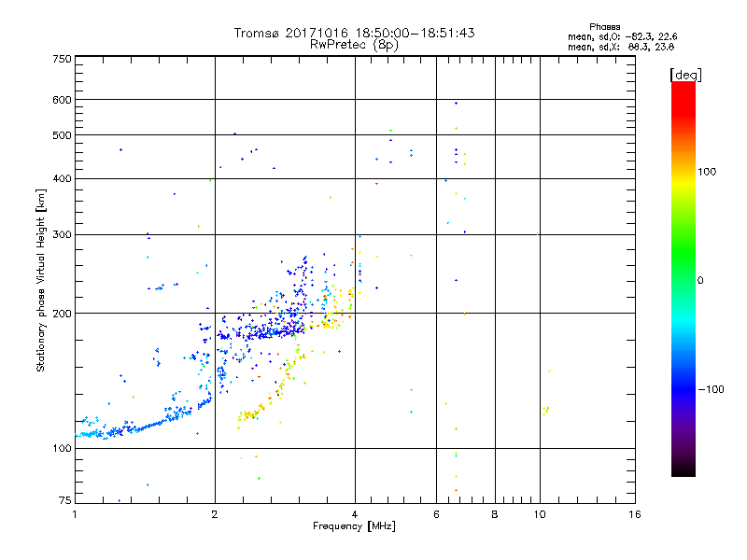Click the x-axis tick label '1'
747x560 pixels.
(x=75, y=514)
